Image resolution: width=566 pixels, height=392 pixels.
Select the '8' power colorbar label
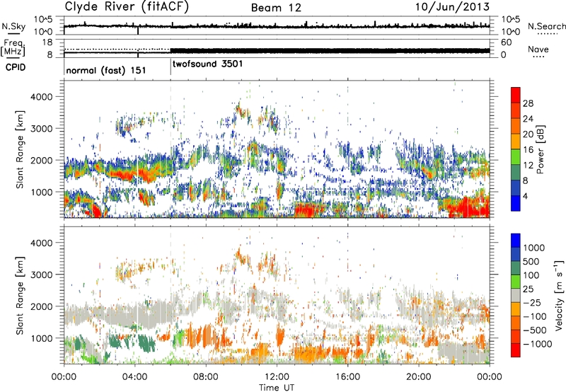pos(525,180)
